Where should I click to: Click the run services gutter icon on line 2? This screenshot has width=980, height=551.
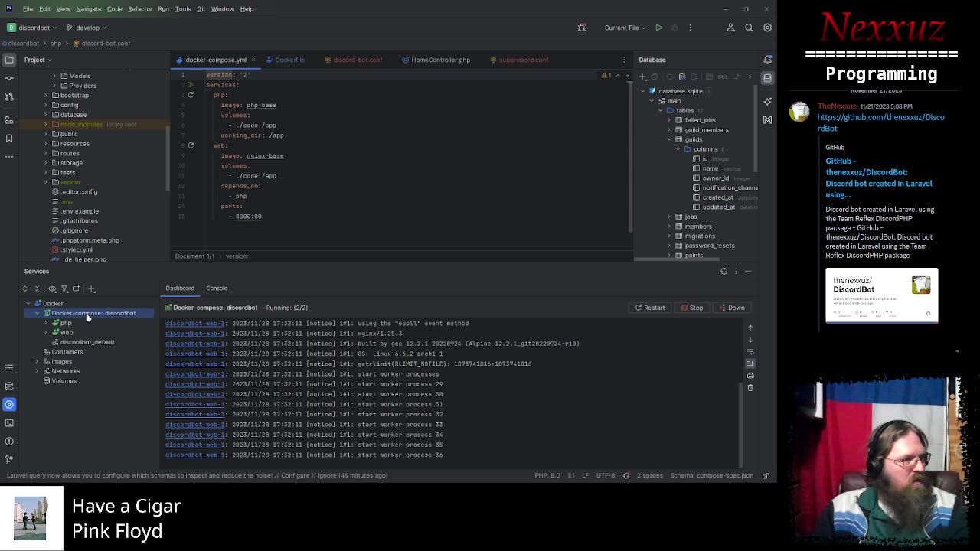pos(191,85)
